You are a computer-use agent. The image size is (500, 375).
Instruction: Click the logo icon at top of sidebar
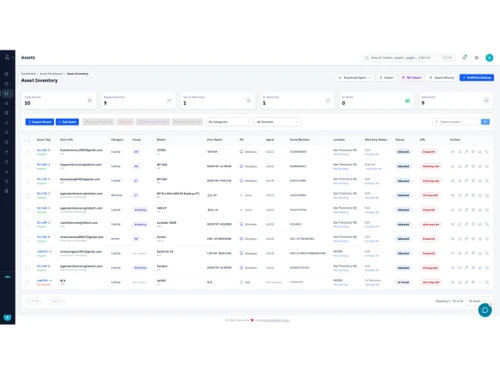coord(7,57)
